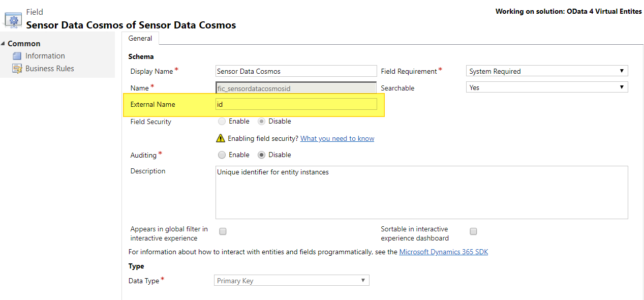Open the Searchable dropdown
The width and height of the screenshot is (644, 300).
(x=547, y=87)
